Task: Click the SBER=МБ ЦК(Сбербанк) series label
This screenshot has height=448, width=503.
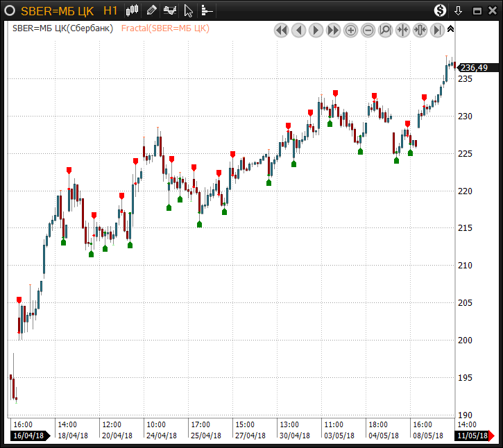Action: 63,28
